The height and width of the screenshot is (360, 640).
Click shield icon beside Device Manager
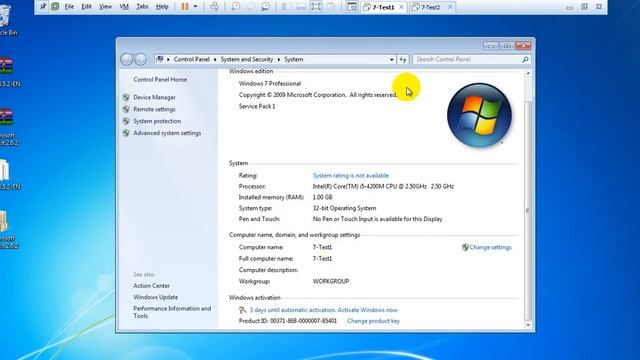(x=126, y=97)
